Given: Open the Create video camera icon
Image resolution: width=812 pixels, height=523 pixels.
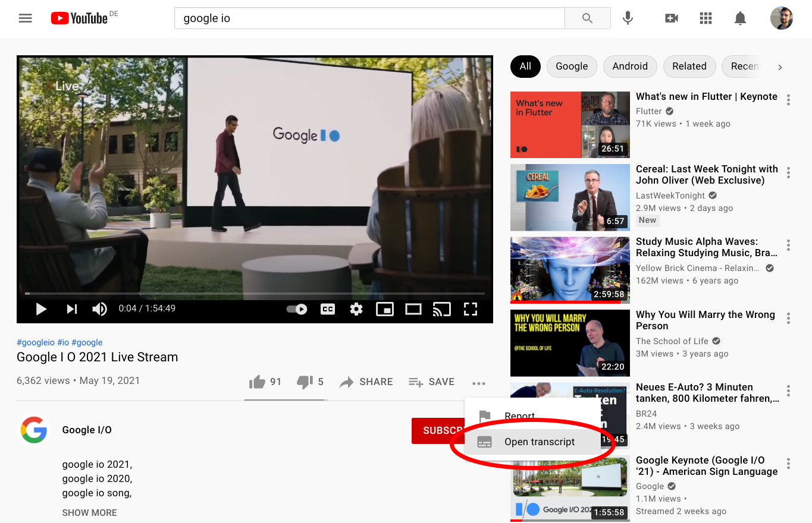Looking at the screenshot, I should [671, 18].
